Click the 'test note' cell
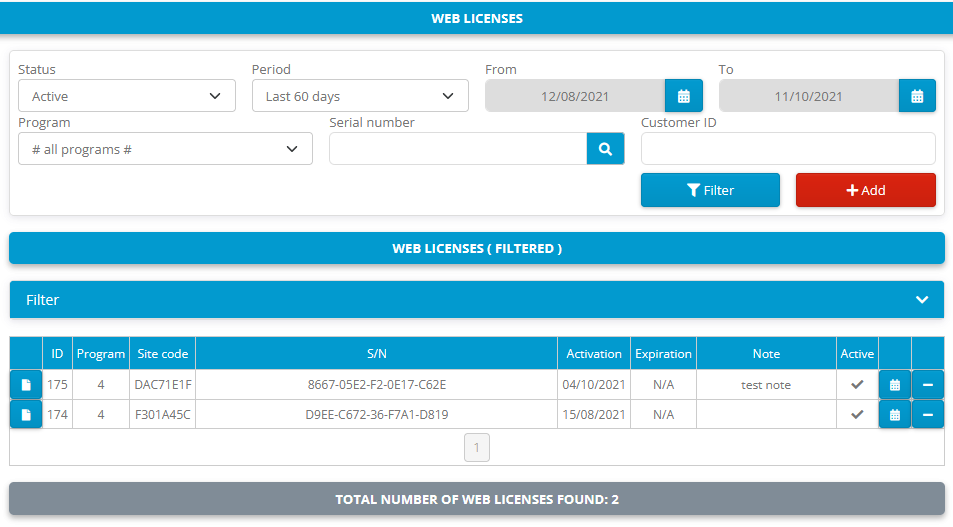953x527 pixels. 766,385
